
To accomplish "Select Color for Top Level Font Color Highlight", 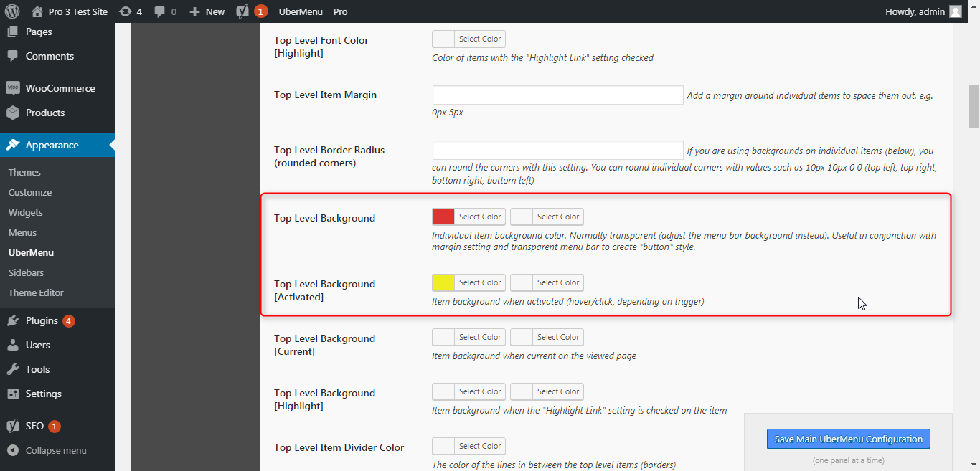I will tap(468, 39).
